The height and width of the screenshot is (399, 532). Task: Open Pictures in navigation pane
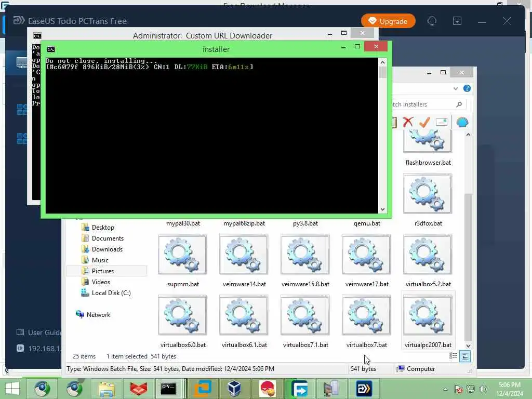(103, 271)
